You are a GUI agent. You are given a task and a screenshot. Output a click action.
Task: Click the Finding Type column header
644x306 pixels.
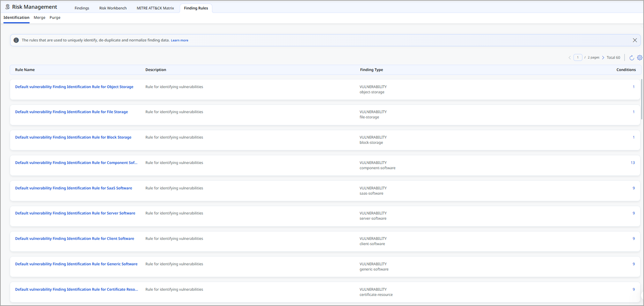tap(371, 70)
